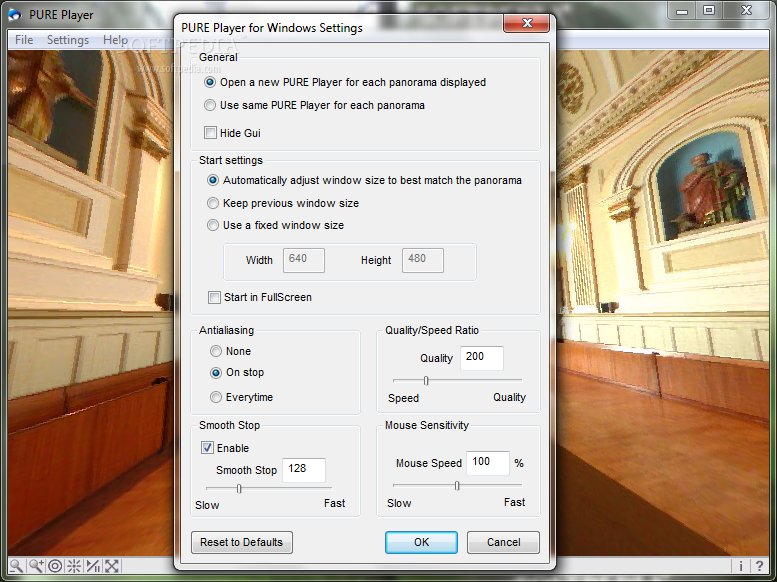Click the Quality/Speed ratio slider handle
This screenshot has height=582, width=777.
[x=426, y=381]
